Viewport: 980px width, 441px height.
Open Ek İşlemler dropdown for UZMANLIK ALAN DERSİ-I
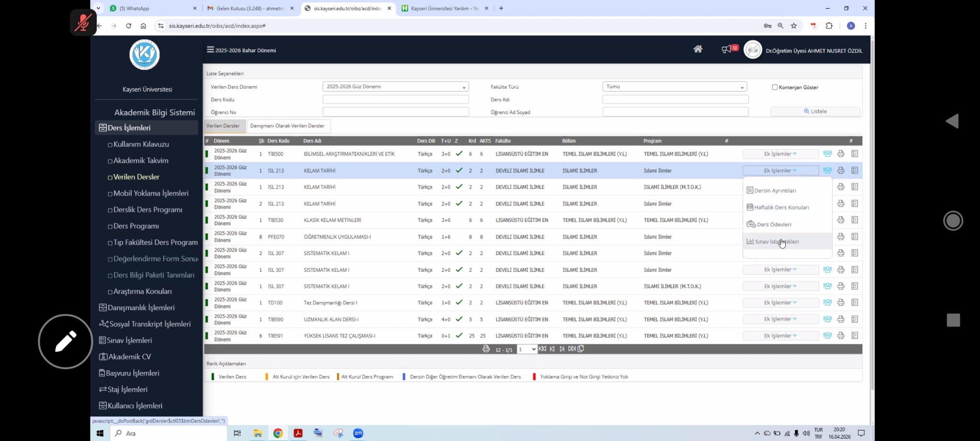tap(780, 319)
